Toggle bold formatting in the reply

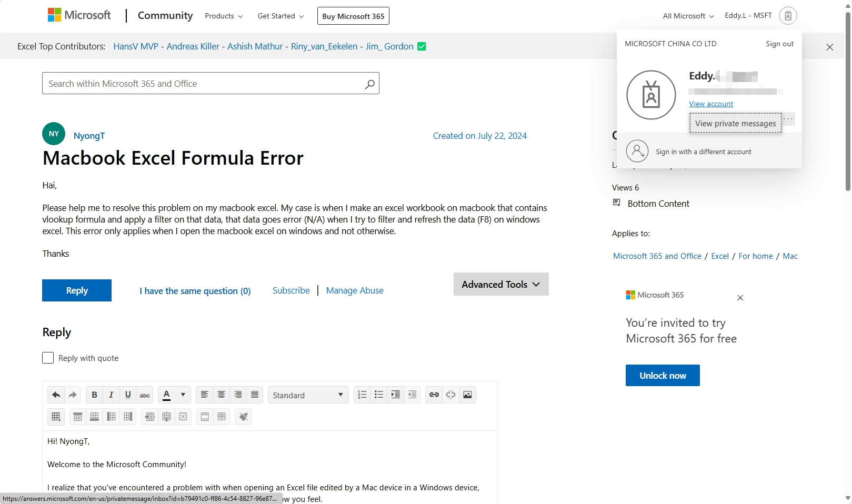(x=94, y=395)
